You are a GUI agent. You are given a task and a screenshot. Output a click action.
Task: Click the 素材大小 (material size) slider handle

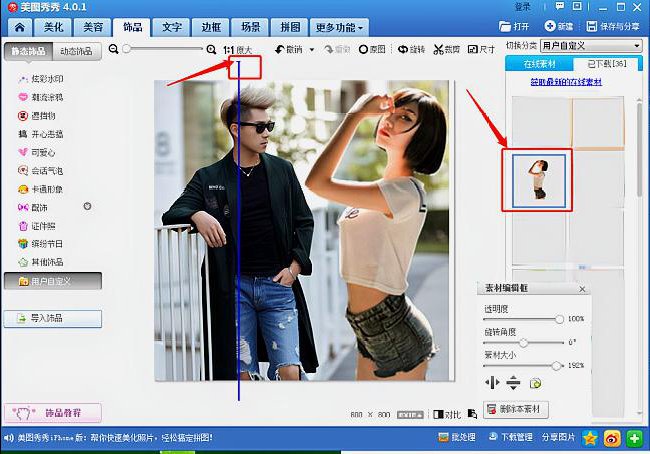pyautogui.click(x=556, y=366)
